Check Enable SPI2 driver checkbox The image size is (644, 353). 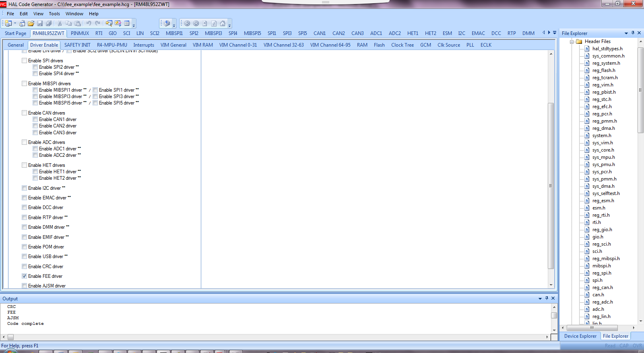35,67
